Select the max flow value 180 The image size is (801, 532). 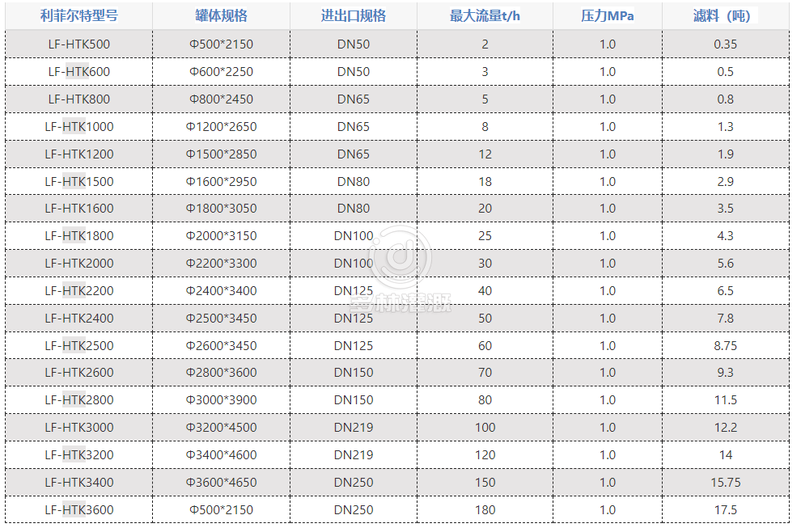pyautogui.click(x=485, y=509)
